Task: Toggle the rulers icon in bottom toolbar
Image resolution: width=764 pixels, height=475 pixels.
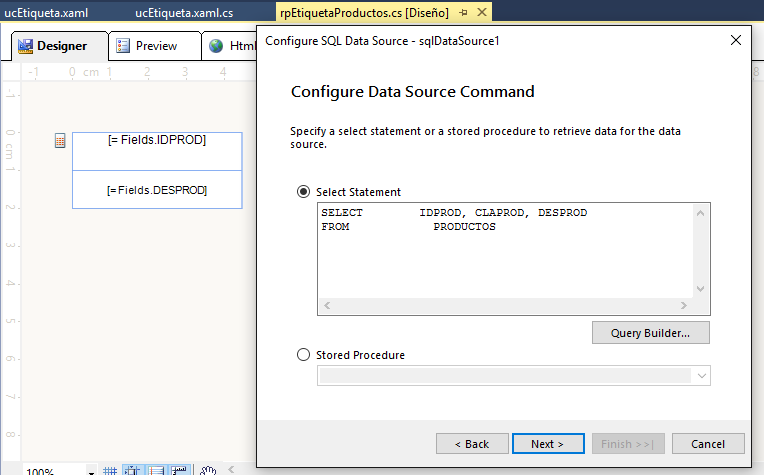Action: [178, 469]
